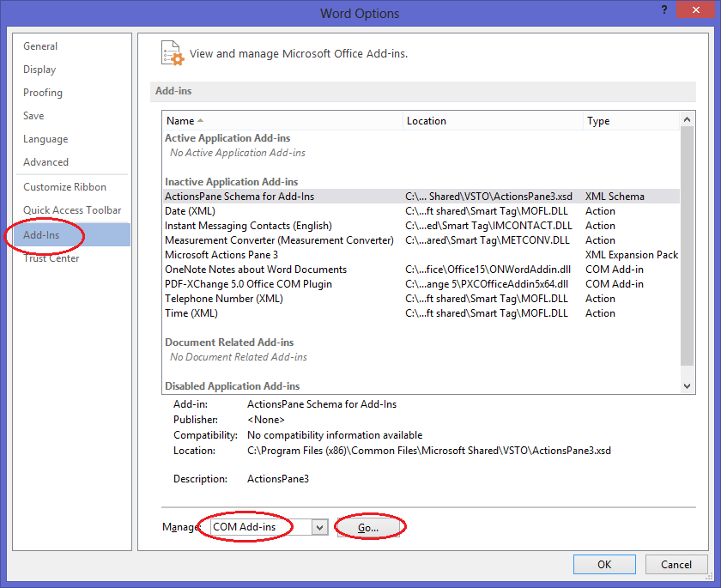The width and height of the screenshot is (721, 588).
Task: Click the Inactive Application Add-ins group heading
Action: (231, 182)
